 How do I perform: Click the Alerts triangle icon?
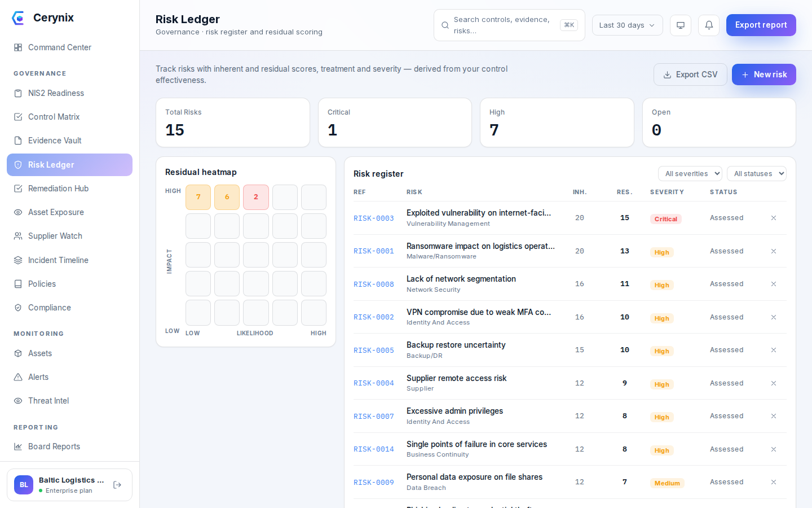[18, 377]
